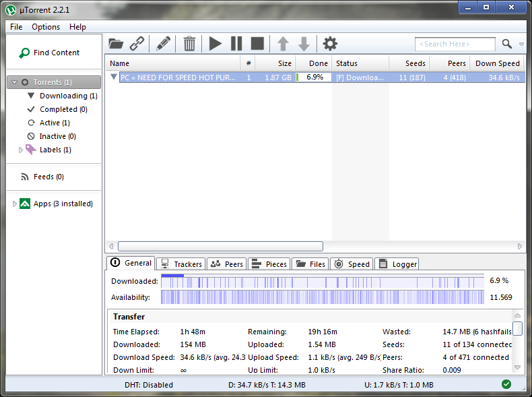Click the Remove torrent trash icon
The width and height of the screenshot is (532, 397).
tap(189, 44)
